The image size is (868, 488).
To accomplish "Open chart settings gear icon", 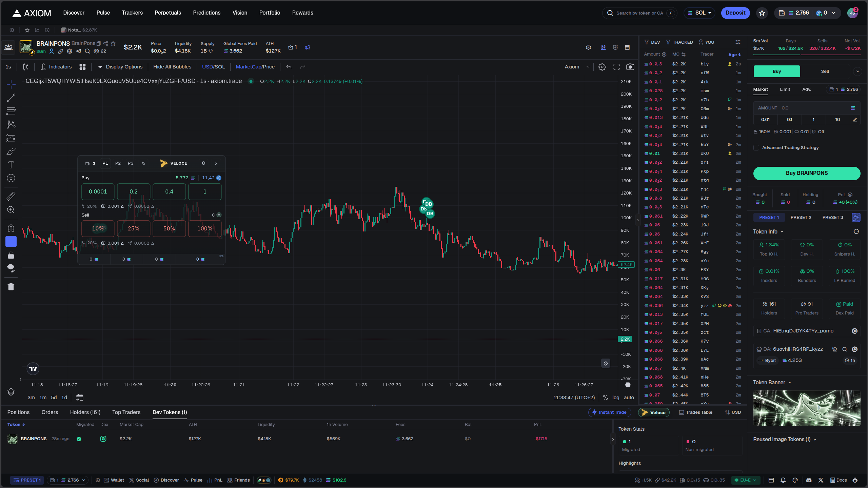I will 602,67.
